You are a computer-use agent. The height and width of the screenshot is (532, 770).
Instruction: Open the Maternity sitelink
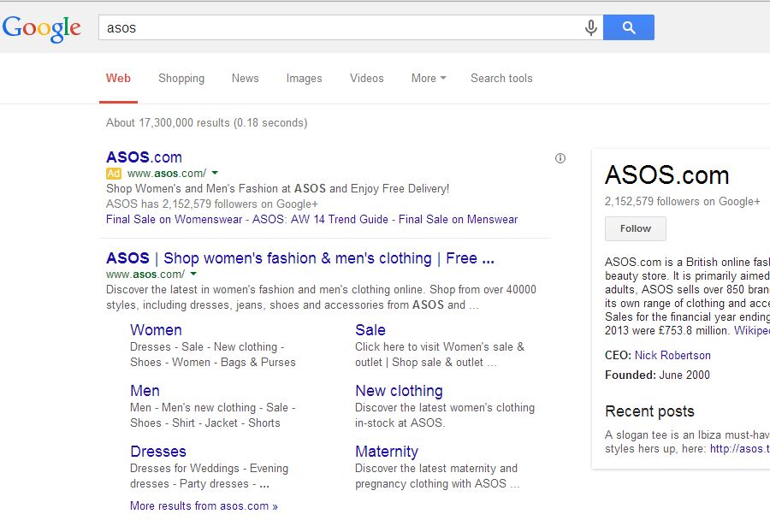point(387,452)
